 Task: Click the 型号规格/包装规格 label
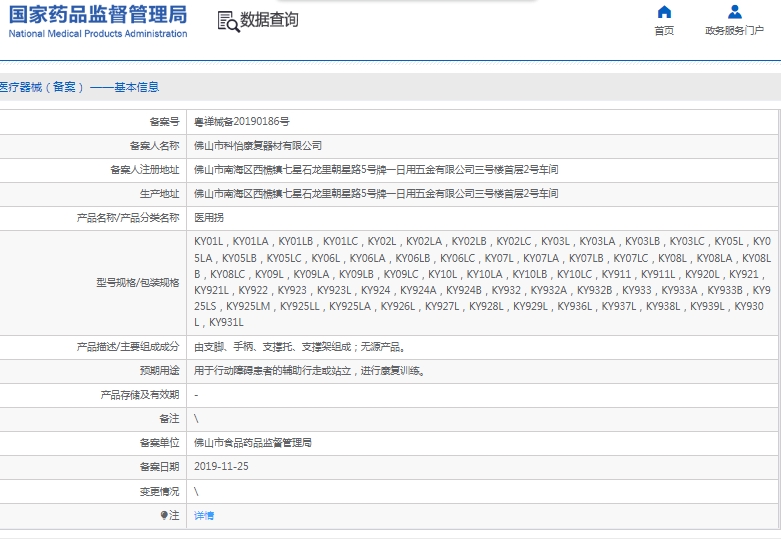(137, 283)
